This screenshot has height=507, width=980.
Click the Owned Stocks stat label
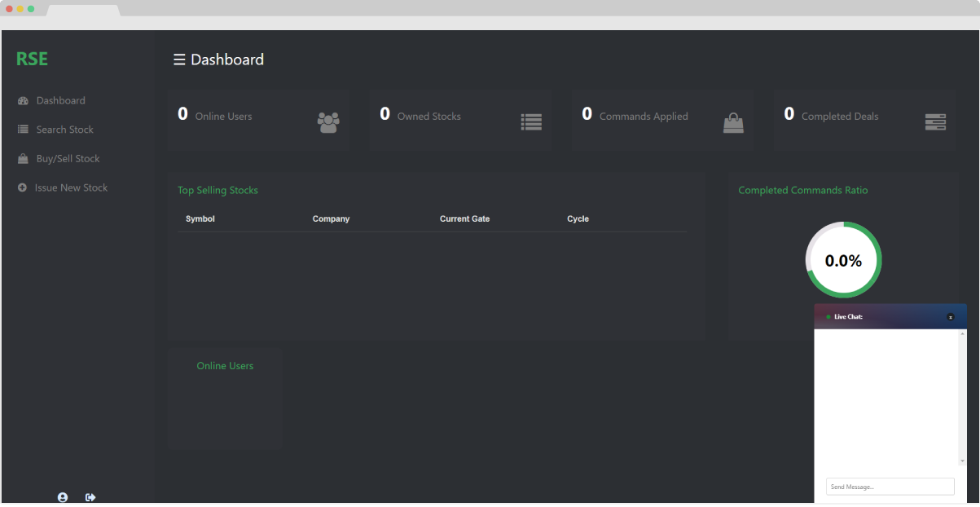point(429,117)
